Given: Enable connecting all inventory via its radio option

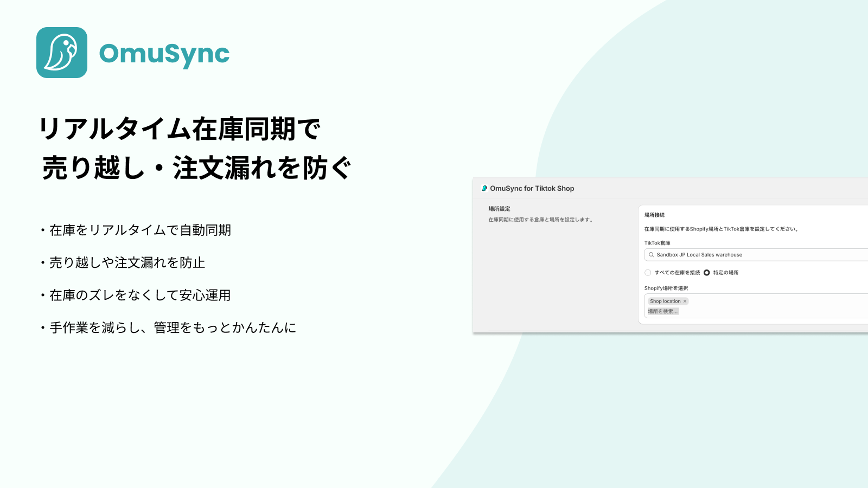Looking at the screenshot, I should (648, 273).
